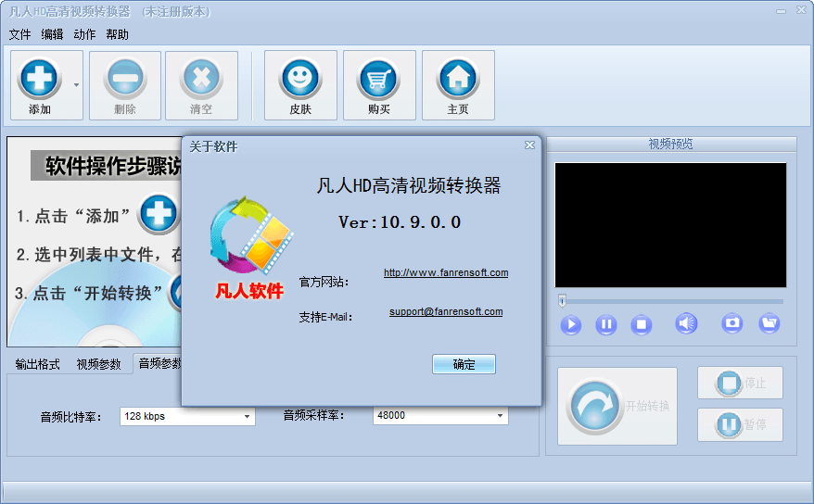
Task: Open the snapshot folder icon
Action: (769, 323)
